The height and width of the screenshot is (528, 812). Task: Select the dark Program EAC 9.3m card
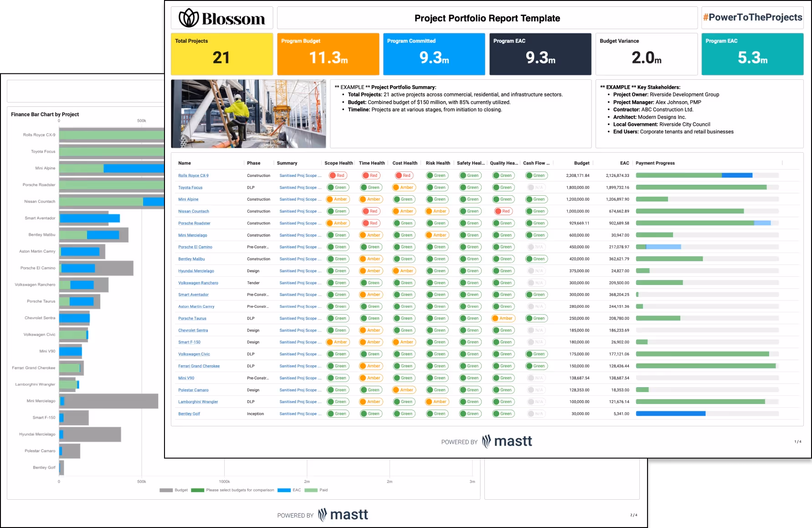click(x=540, y=54)
